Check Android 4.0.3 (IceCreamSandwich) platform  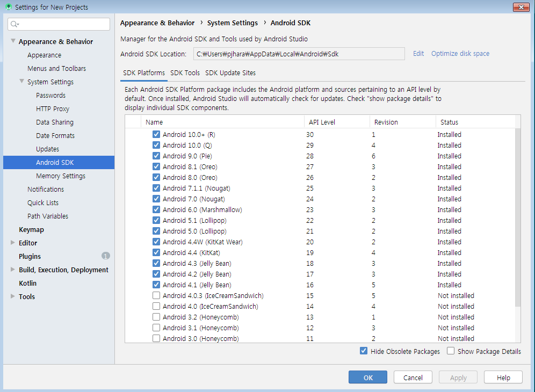(156, 295)
